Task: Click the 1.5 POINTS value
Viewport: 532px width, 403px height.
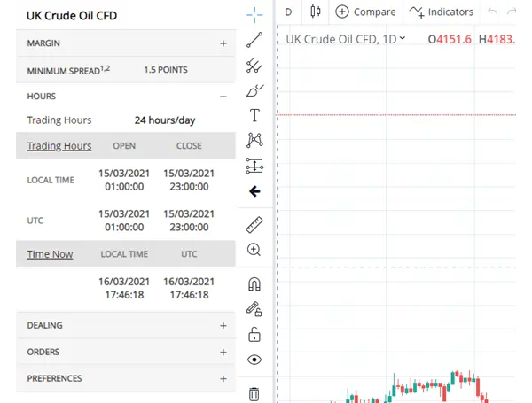Action: [x=166, y=70]
